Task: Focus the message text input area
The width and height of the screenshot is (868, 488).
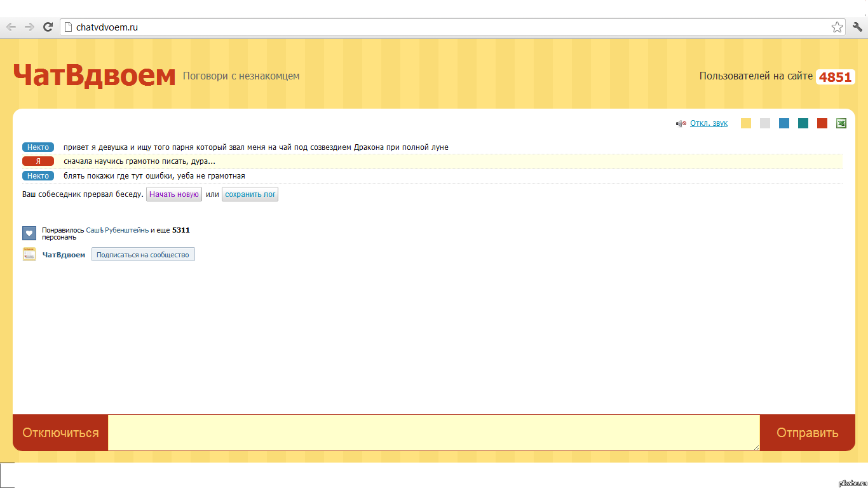Action: pyautogui.click(x=433, y=433)
